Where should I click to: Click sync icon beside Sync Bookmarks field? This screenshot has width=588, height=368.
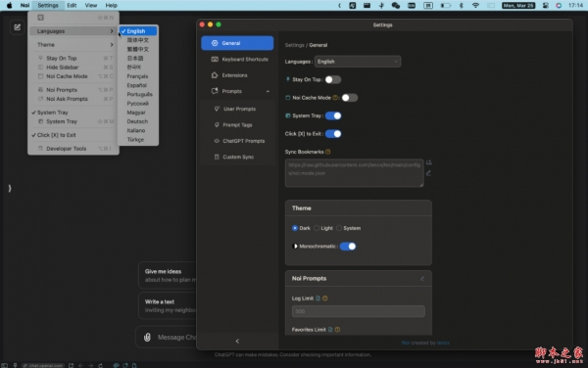pyautogui.click(x=428, y=162)
